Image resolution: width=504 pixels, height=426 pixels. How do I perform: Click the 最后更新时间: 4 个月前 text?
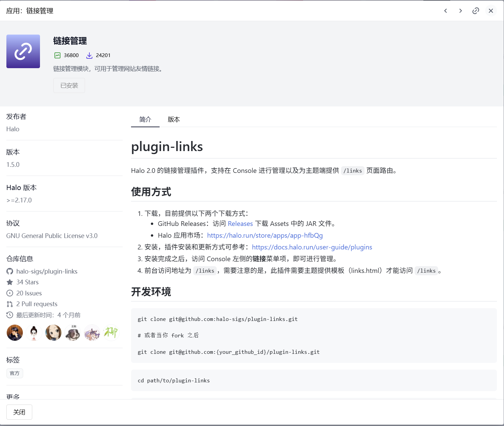(48, 315)
